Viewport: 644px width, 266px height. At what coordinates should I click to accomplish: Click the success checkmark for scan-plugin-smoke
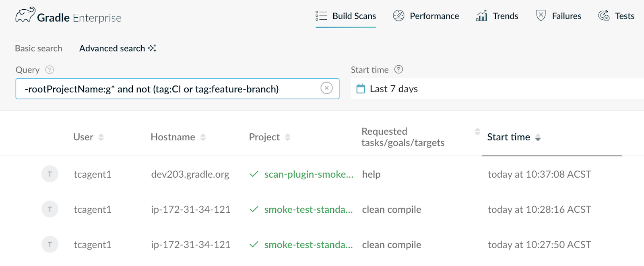click(x=254, y=174)
